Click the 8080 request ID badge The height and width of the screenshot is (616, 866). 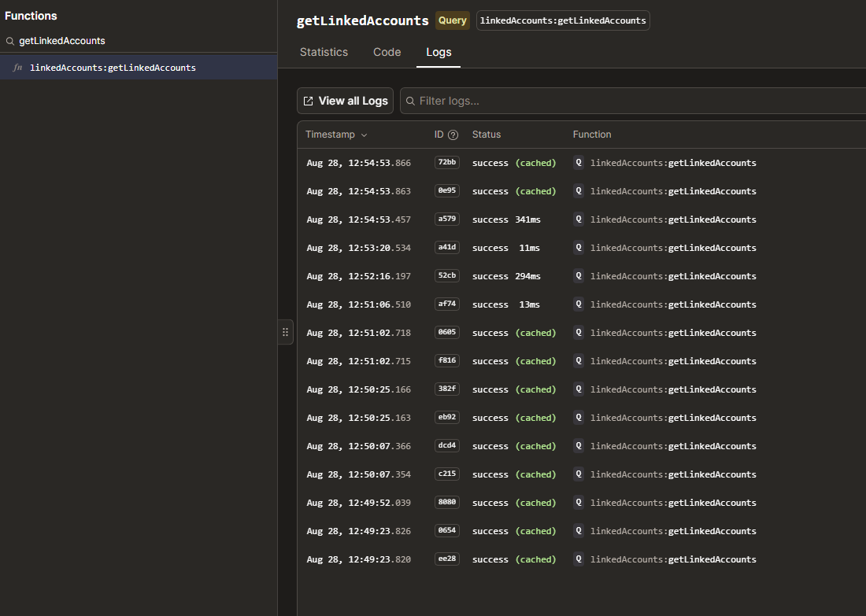click(x=447, y=502)
